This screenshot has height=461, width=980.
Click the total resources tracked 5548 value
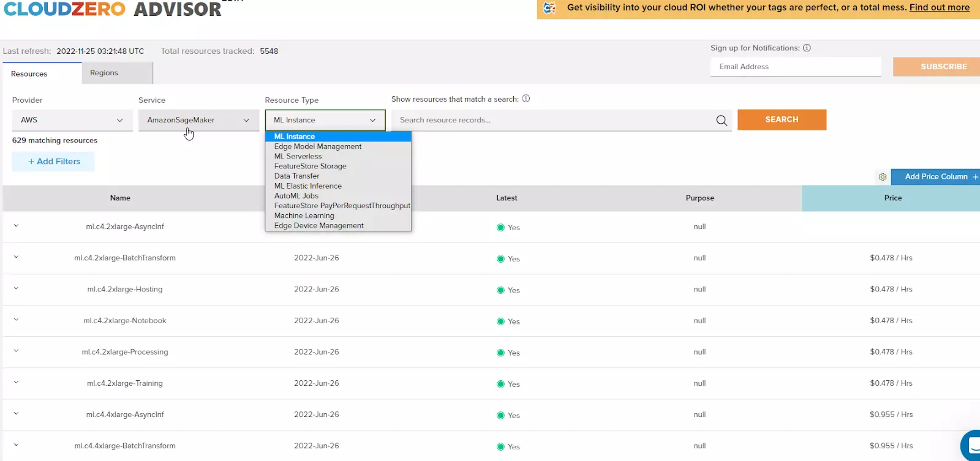coord(269,51)
